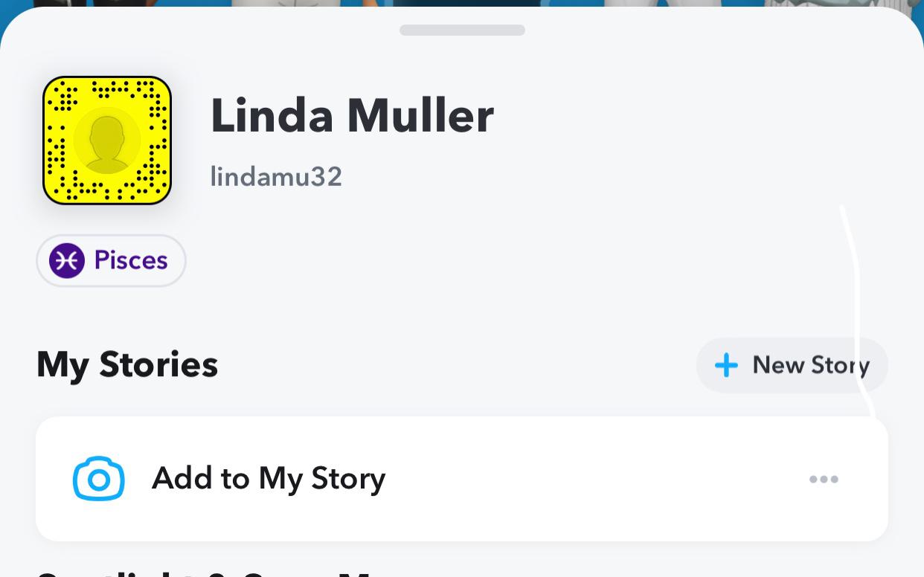
Task: Tap the partially visible Spotlight section heading
Action: [208, 573]
